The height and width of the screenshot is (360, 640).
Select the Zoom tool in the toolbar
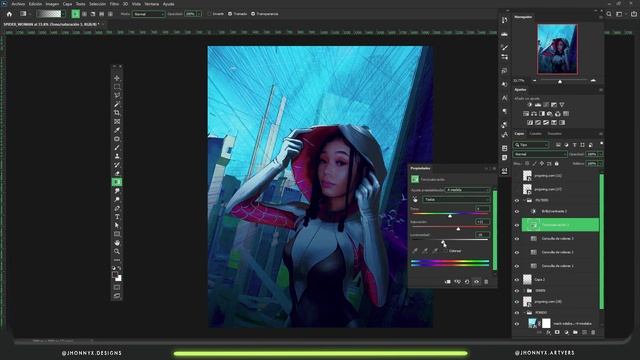click(117, 251)
